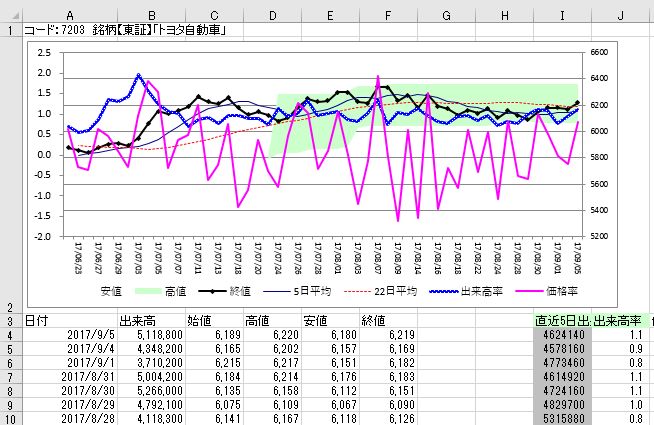Screen dimensions: 654x425
Task: Click the 出来高率 legend entry
Action: tap(466, 291)
